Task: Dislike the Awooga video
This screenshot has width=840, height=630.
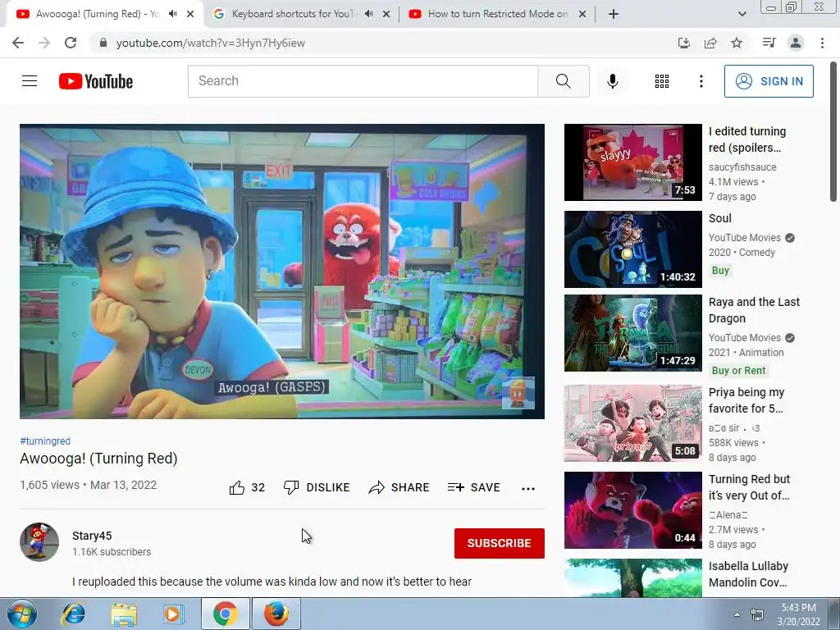Action: [317, 487]
